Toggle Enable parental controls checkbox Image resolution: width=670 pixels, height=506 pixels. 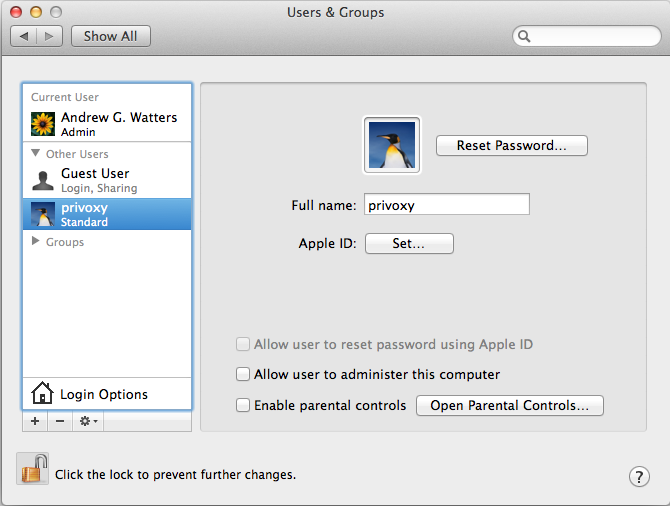[242, 405]
